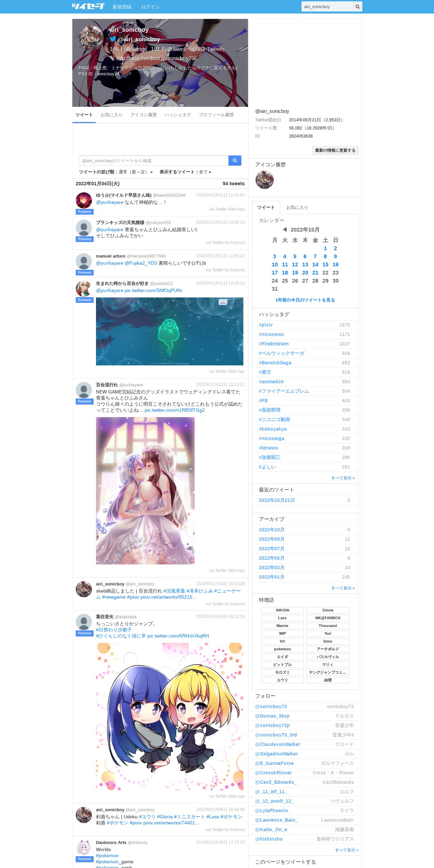Viewport: 434px width, 868px height.
Task: Click 1年前の今日のツイートを見る link
Action: [305, 300]
